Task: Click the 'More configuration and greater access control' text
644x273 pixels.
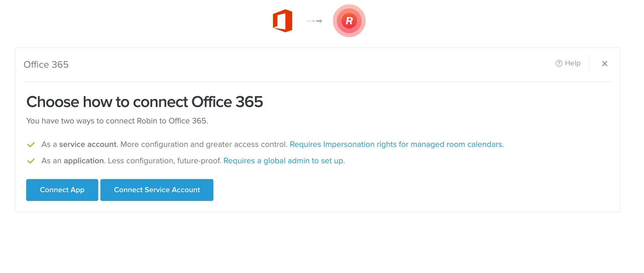Action: (204, 144)
